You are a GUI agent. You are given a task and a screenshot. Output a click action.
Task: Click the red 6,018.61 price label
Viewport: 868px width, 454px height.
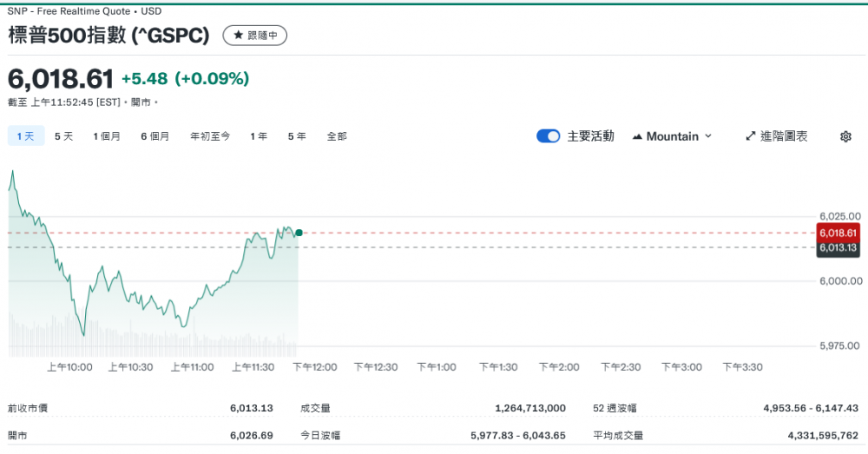coord(838,233)
